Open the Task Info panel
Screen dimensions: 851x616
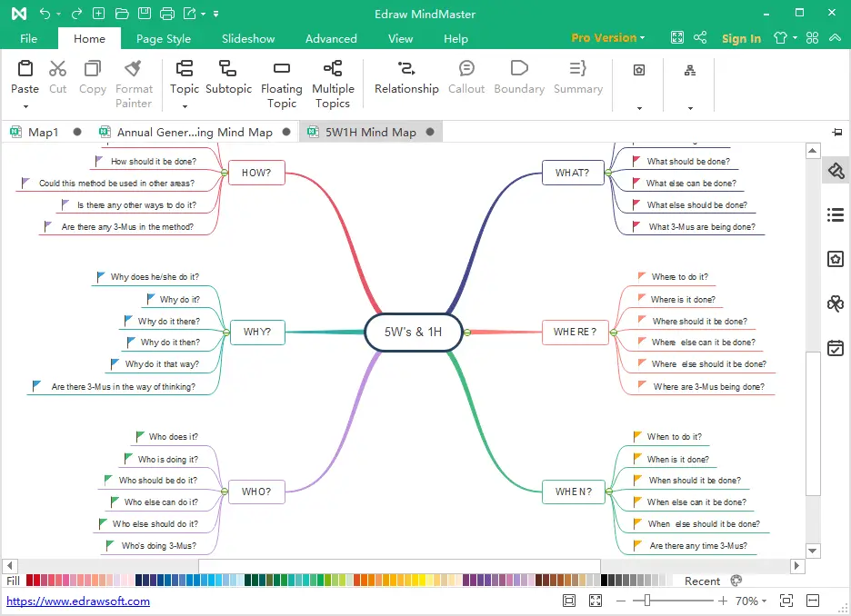click(836, 348)
